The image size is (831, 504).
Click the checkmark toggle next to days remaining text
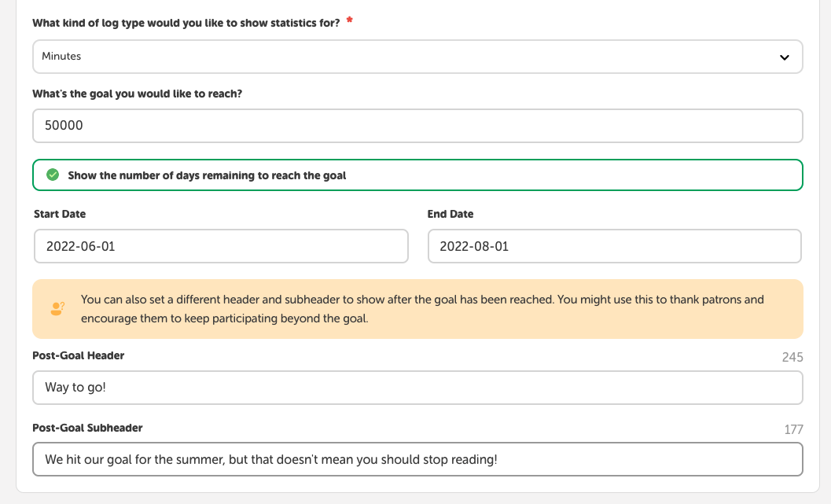pyautogui.click(x=53, y=175)
